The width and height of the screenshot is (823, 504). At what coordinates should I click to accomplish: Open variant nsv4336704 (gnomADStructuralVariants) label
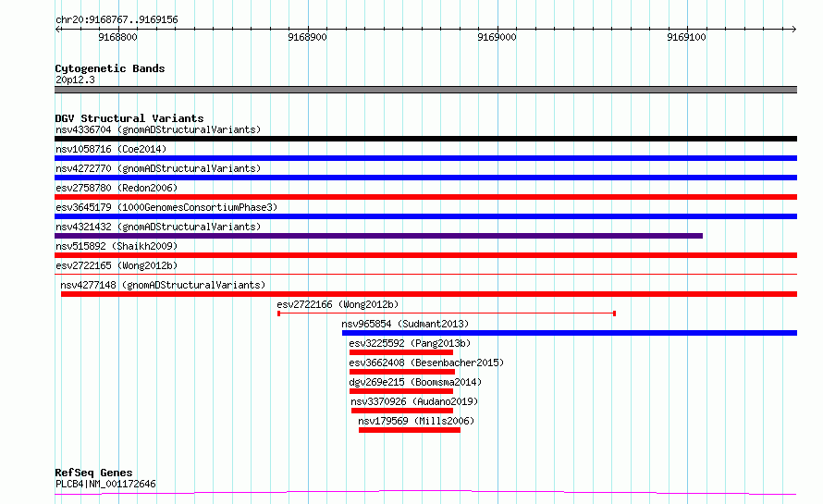coord(158,129)
